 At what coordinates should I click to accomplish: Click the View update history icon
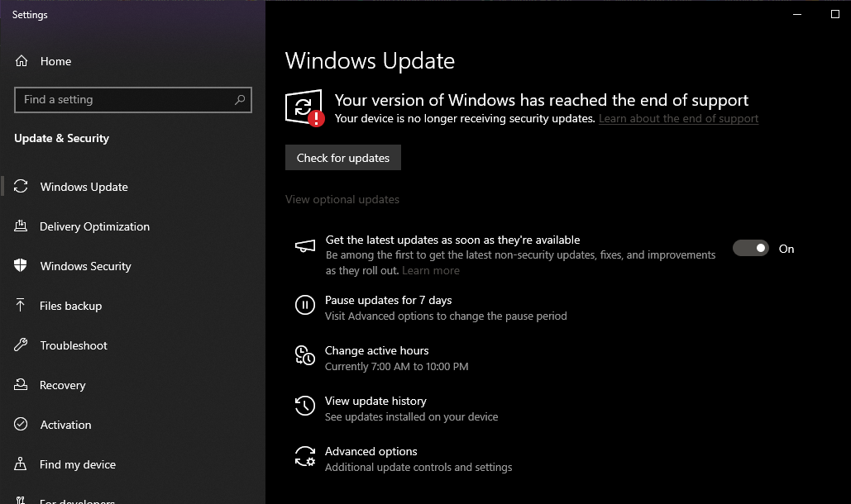tap(305, 407)
